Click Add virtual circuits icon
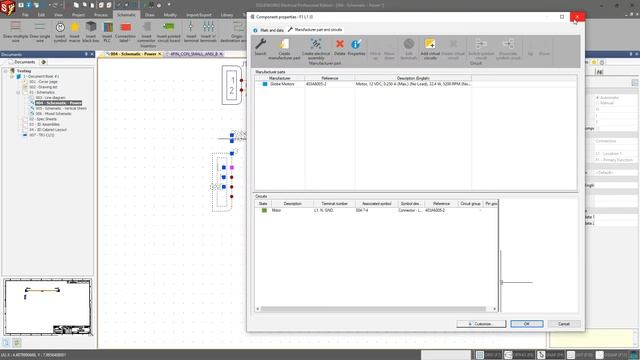Viewport: 640px width, 360px height. click(x=430, y=44)
